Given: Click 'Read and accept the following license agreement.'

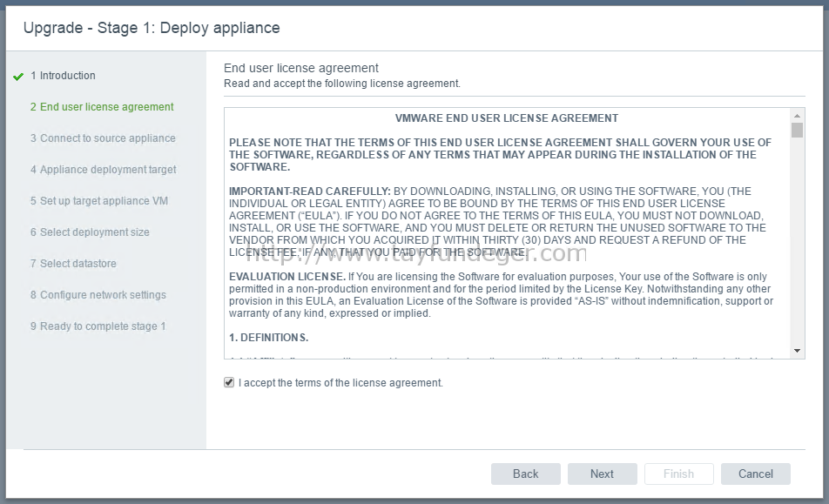Looking at the screenshot, I should coord(342,84).
